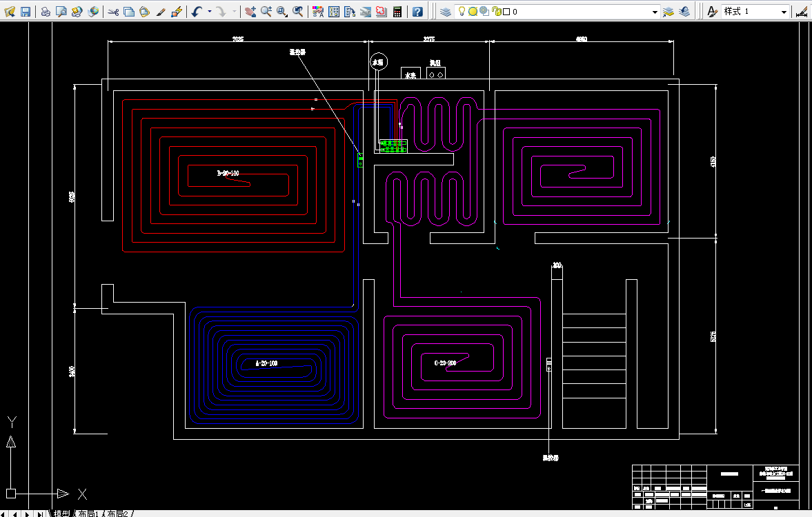Open the calculator tool

click(x=397, y=12)
